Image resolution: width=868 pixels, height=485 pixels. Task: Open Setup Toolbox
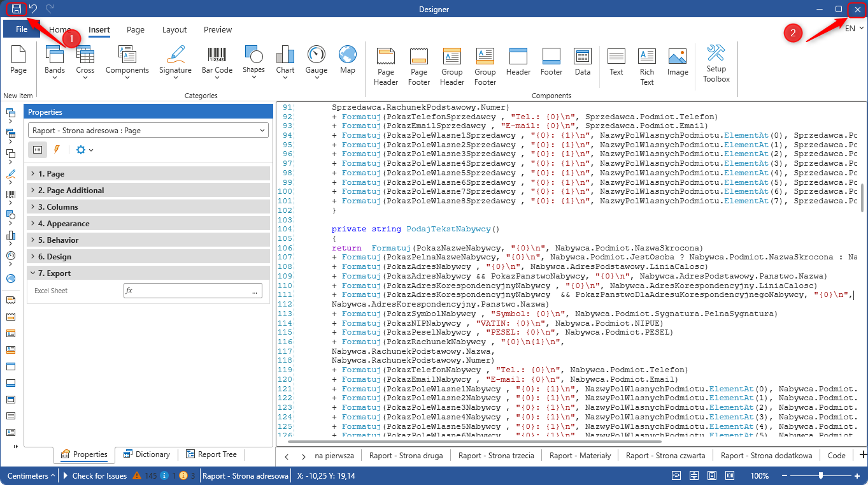coord(716,64)
